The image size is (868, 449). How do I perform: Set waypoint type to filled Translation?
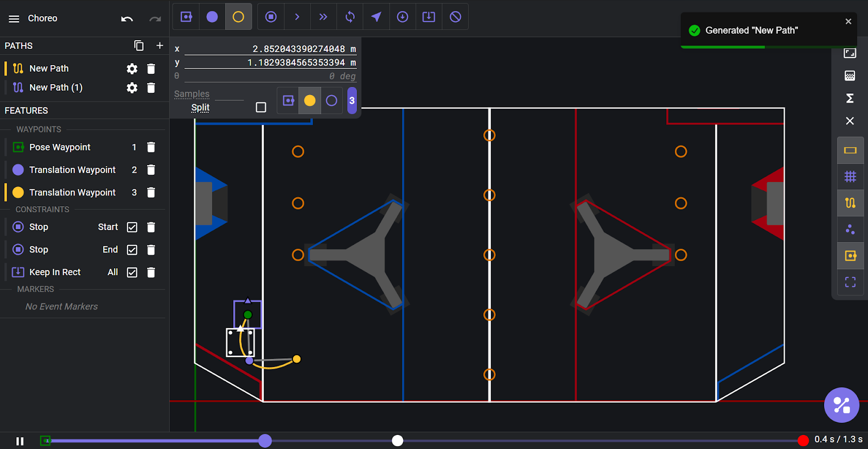click(x=310, y=100)
